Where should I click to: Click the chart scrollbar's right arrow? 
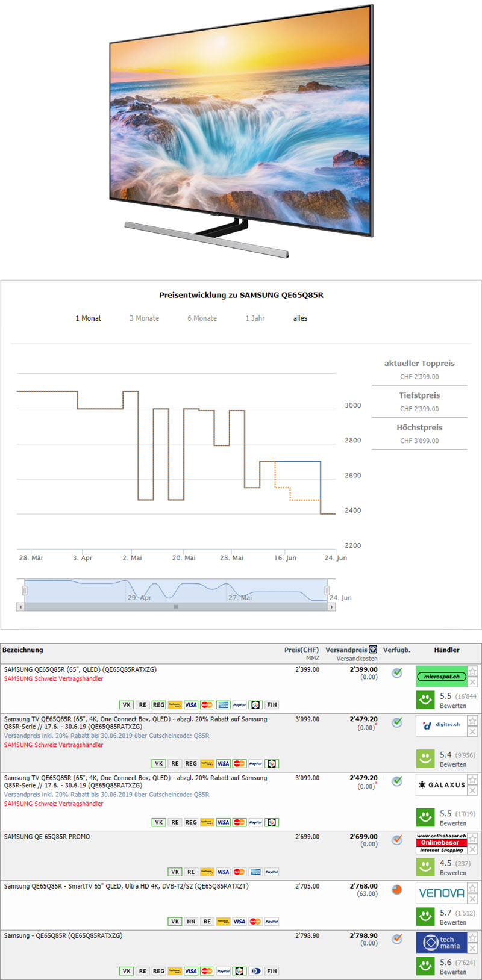331,607
